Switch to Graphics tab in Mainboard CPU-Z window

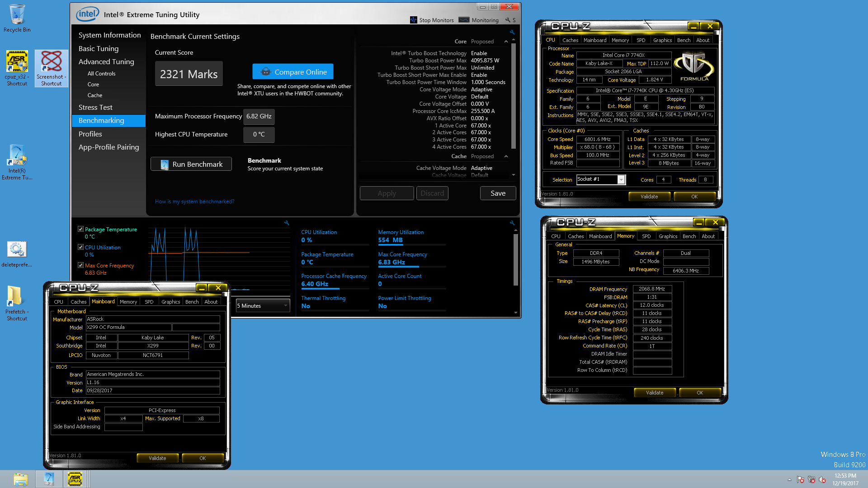pos(171,302)
